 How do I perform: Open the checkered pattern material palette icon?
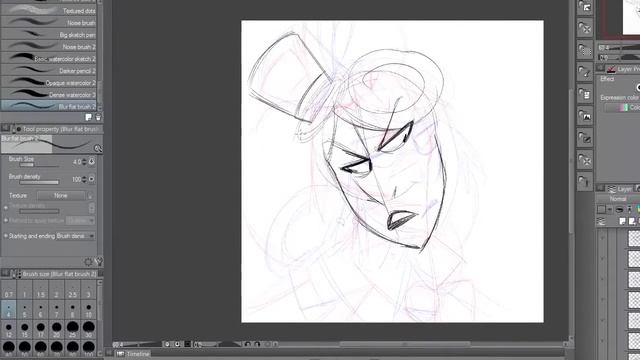pyautogui.click(x=585, y=50)
